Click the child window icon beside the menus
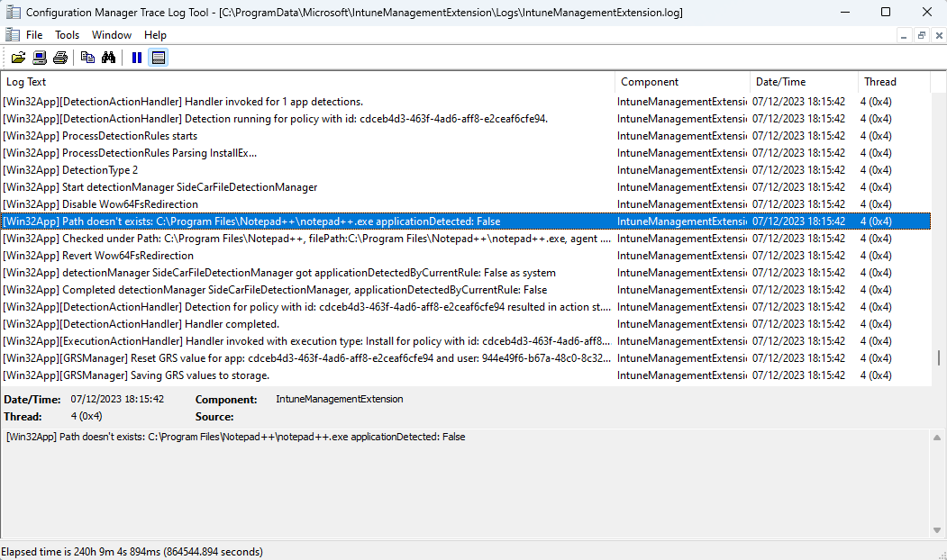 pos(14,34)
